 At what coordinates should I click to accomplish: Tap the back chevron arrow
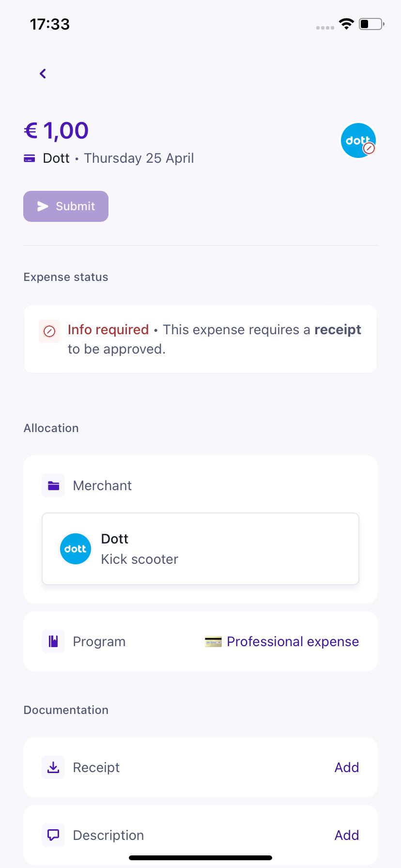pos(43,74)
